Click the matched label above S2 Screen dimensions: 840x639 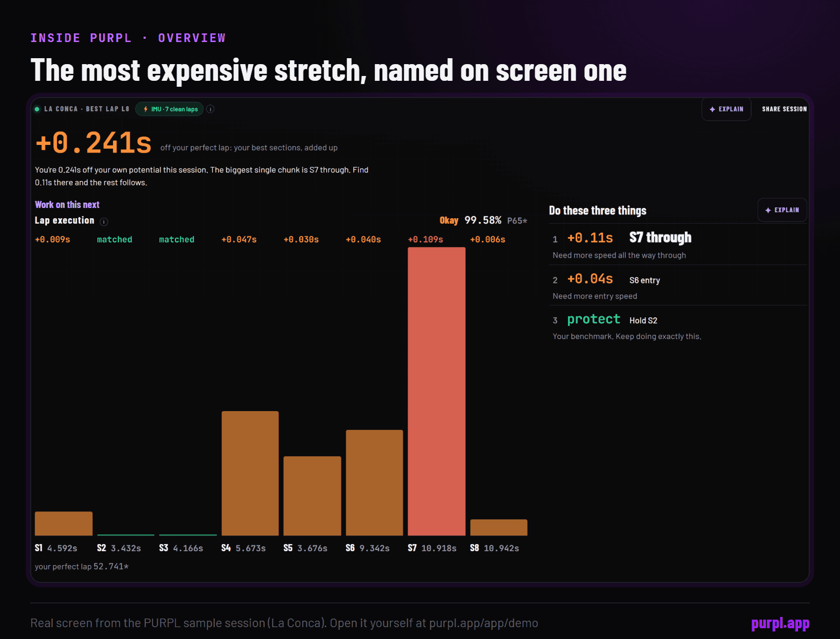click(115, 239)
